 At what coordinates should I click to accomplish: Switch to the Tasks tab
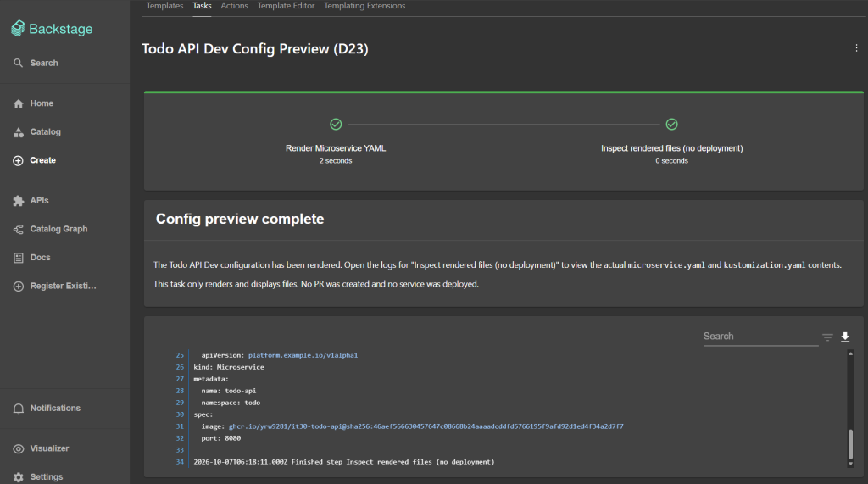coord(202,6)
